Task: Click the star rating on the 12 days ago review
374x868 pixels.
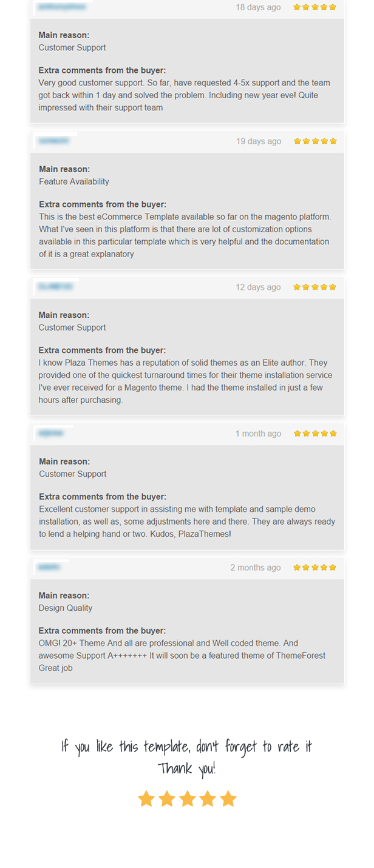Action: (x=314, y=287)
